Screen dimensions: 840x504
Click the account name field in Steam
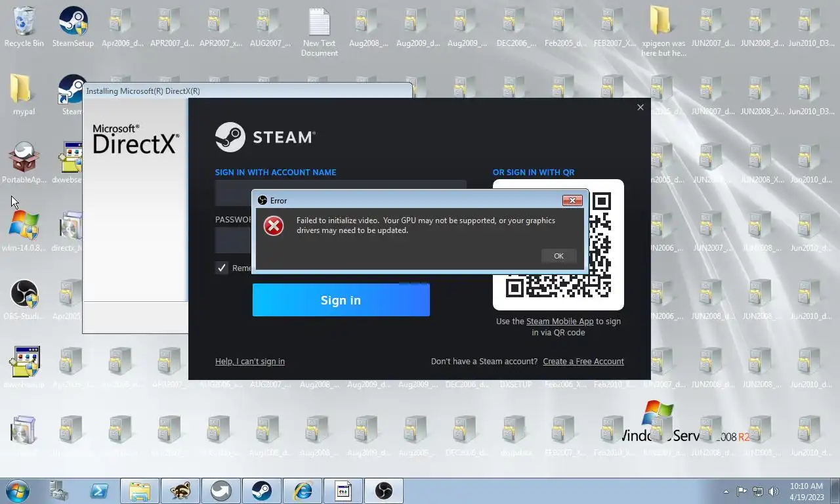pyautogui.click(x=341, y=193)
